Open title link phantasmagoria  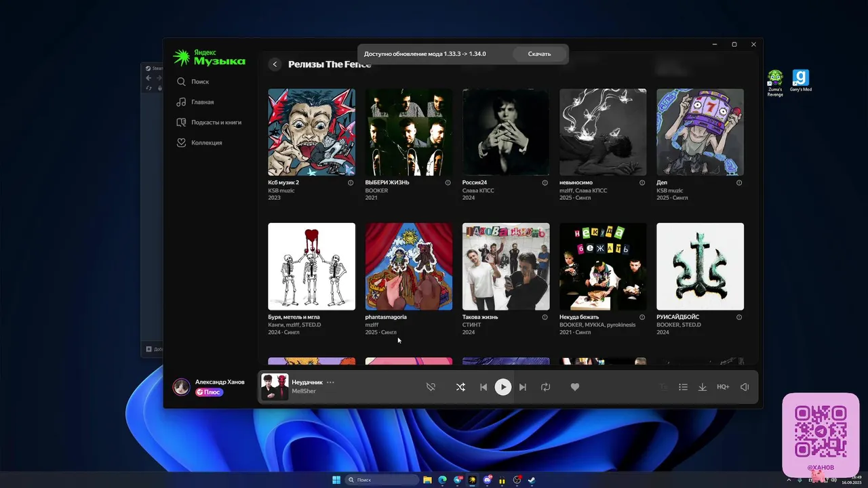pyautogui.click(x=386, y=317)
